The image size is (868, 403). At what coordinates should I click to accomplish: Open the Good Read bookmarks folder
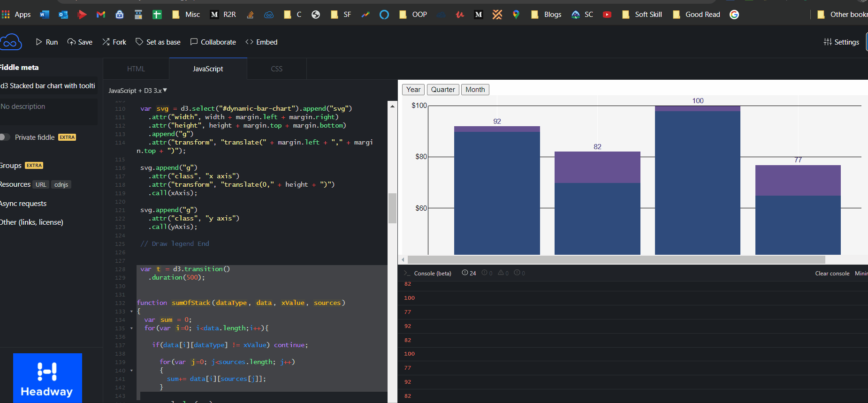click(x=696, y=15)
